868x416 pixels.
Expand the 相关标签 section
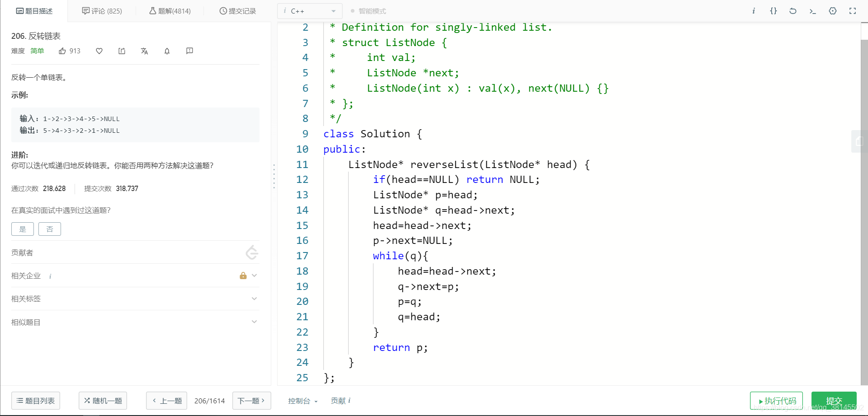coord(255,299)
